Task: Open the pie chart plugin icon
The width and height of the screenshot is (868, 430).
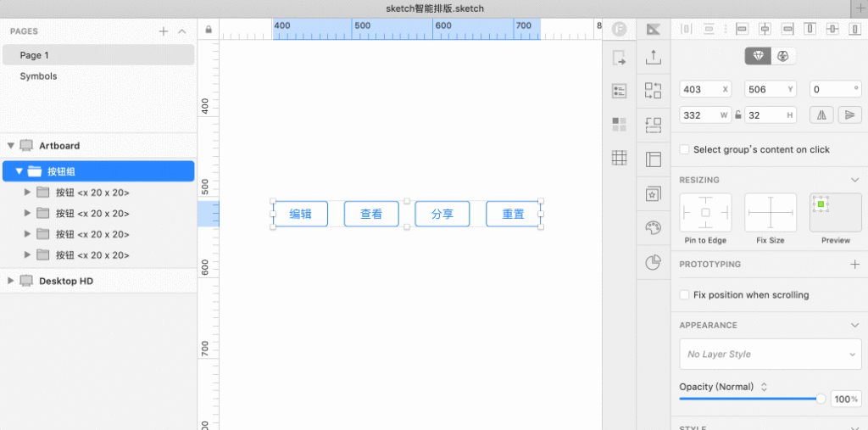Action: click(654, 261)
